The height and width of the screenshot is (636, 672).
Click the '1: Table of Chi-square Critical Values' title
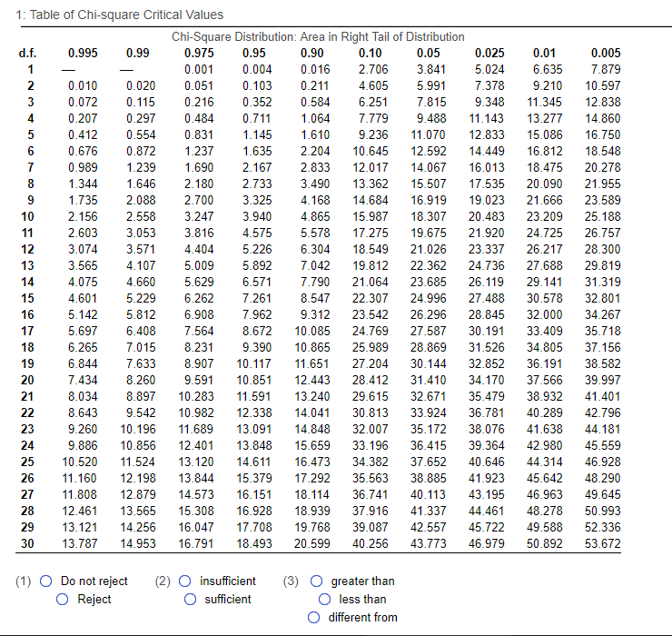120,15
